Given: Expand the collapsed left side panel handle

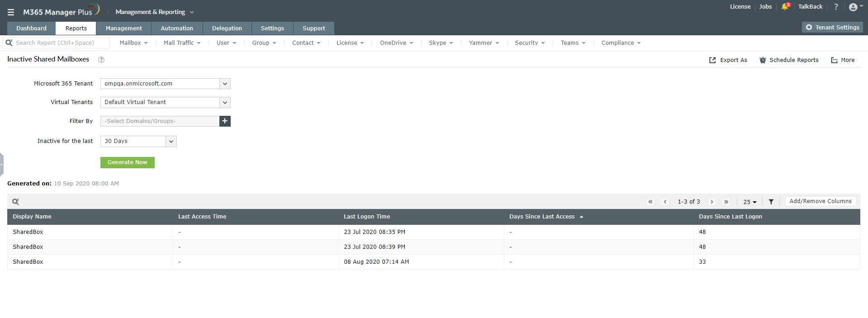Looking at the screenshot, I should pos(2,165).
